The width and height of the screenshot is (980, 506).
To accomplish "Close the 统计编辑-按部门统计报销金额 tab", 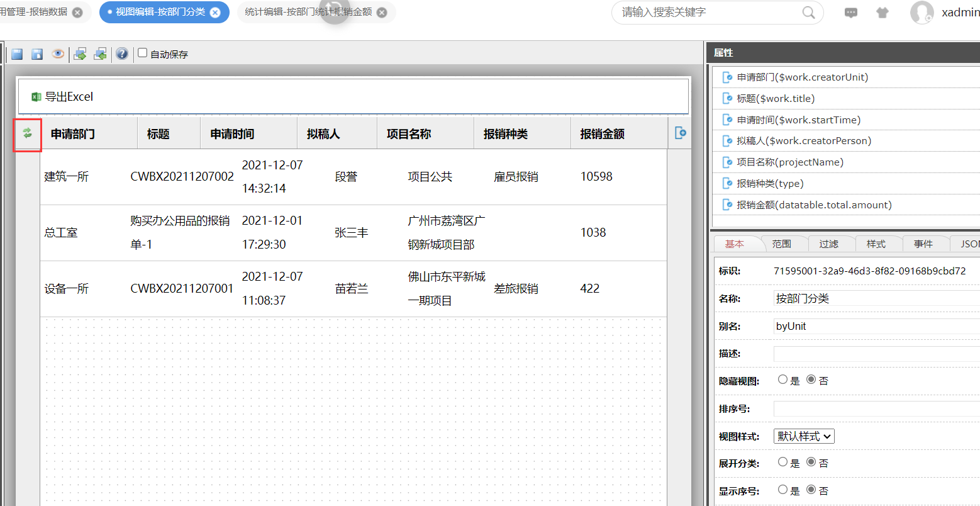I will click(x=382, y=13).
